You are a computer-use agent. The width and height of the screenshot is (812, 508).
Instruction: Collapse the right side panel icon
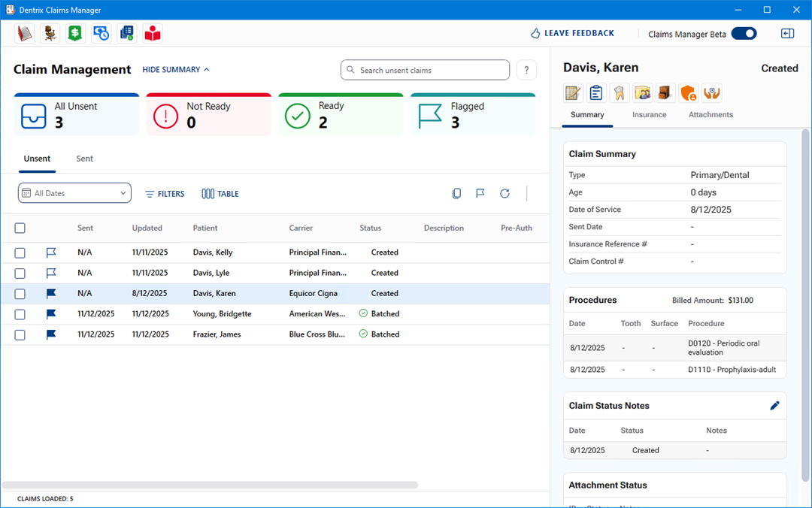(787, 33)
